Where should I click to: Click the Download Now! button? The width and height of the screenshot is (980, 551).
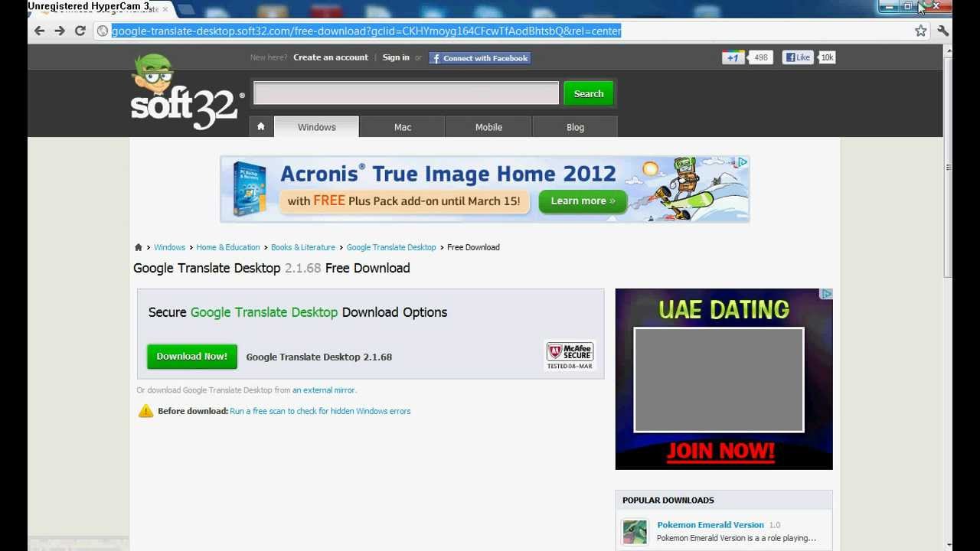192,357
